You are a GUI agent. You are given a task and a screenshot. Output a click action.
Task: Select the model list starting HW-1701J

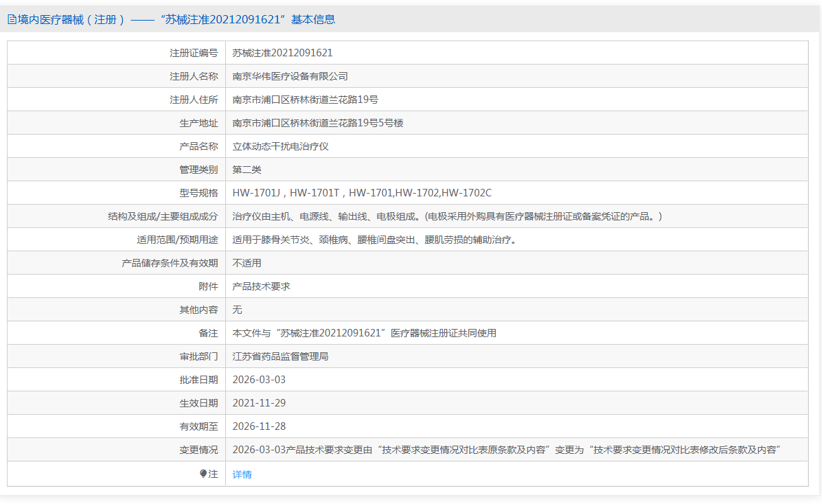click(x=363, y=193)
